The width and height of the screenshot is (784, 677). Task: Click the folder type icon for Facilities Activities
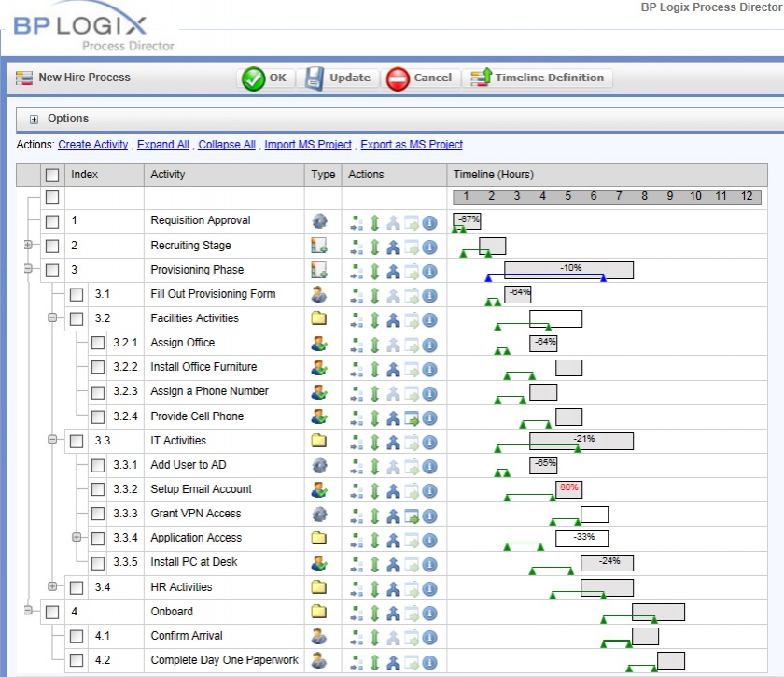(319, 318)
